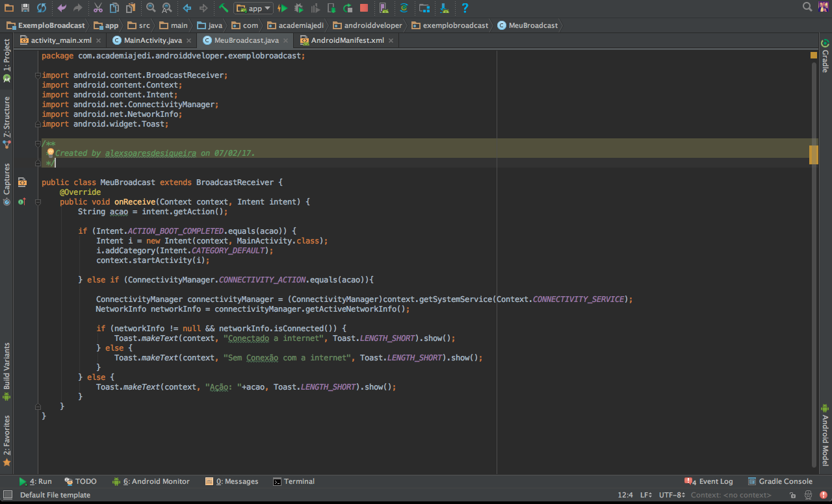Image resolution: width=832 pixels, height=504 pixels.
Task: Click the Debug app bug icon
Action: (x=299, y=8)
